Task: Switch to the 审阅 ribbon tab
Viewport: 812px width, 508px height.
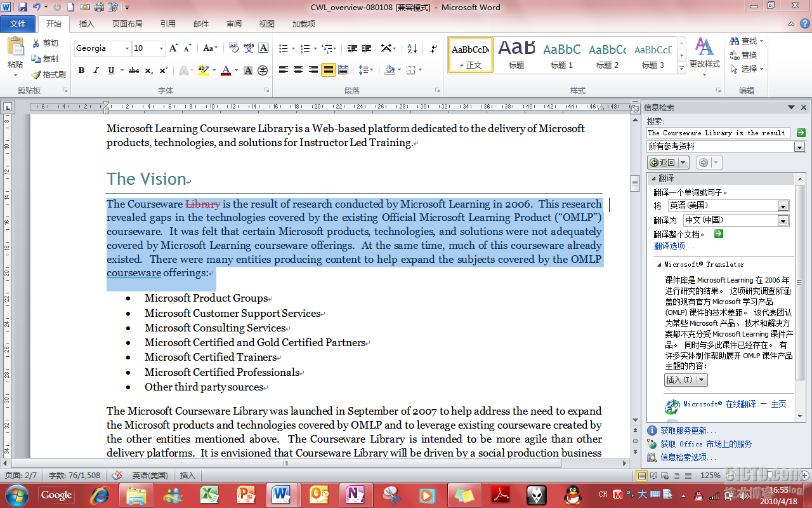Action: click(234, 24)
